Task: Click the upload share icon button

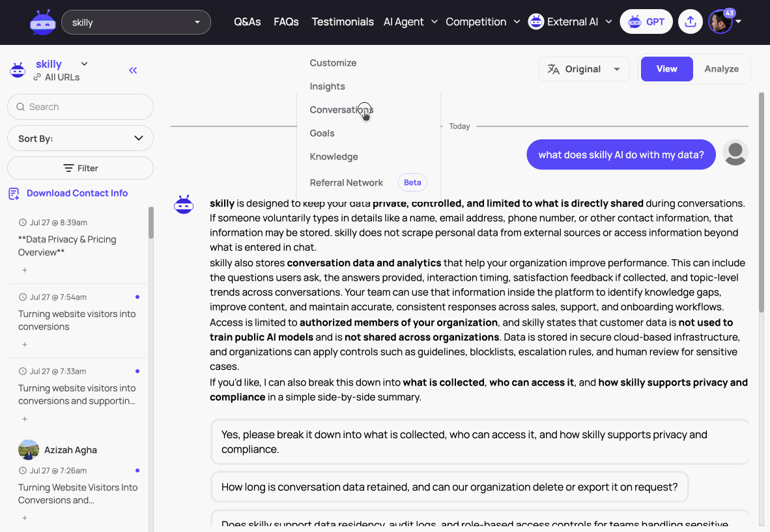Action: click(x=691, y=22)
